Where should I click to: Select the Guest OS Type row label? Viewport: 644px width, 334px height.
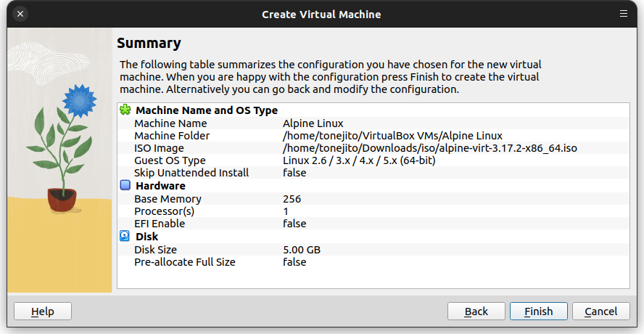point(170,160)
